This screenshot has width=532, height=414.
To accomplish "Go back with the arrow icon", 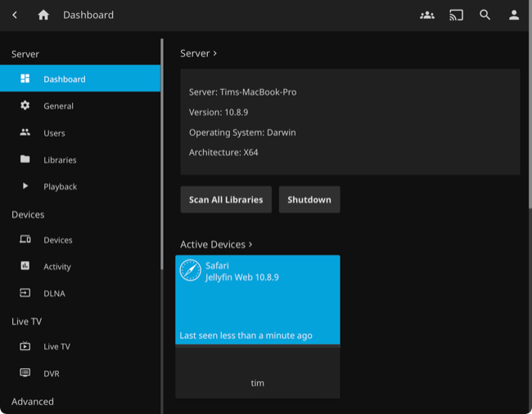I will pos(15,15).
